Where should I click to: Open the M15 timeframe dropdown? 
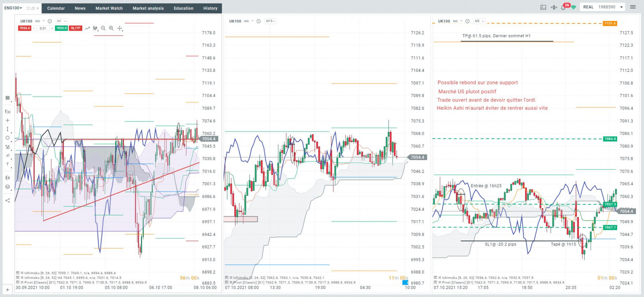tap(270, 21)
